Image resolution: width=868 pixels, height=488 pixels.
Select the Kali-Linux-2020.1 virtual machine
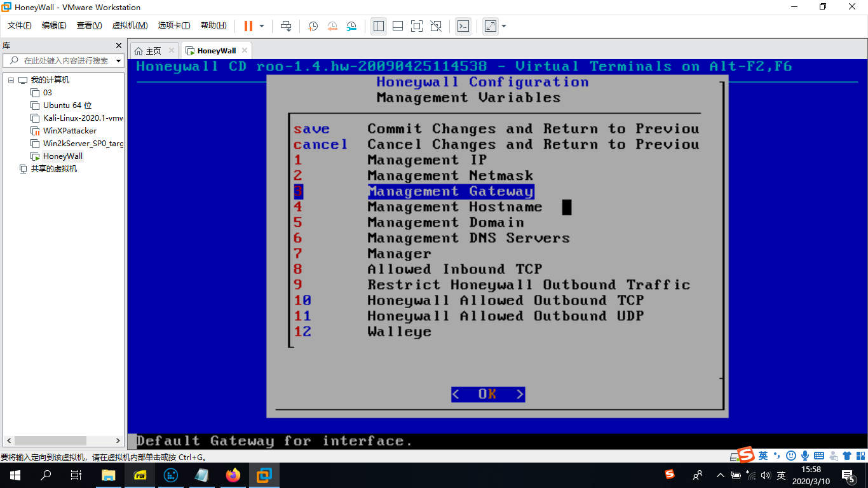77,118
